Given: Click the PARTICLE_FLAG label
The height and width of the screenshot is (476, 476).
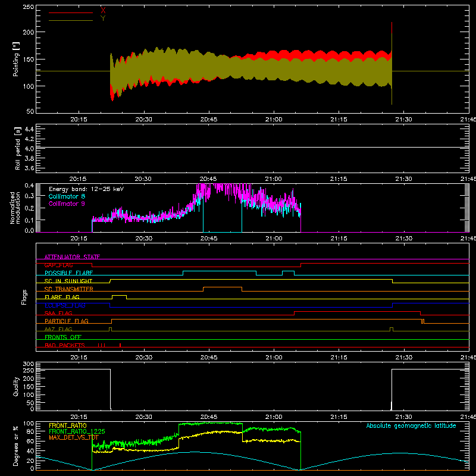Looking at the screenshot, I should [x=67, y=321].
